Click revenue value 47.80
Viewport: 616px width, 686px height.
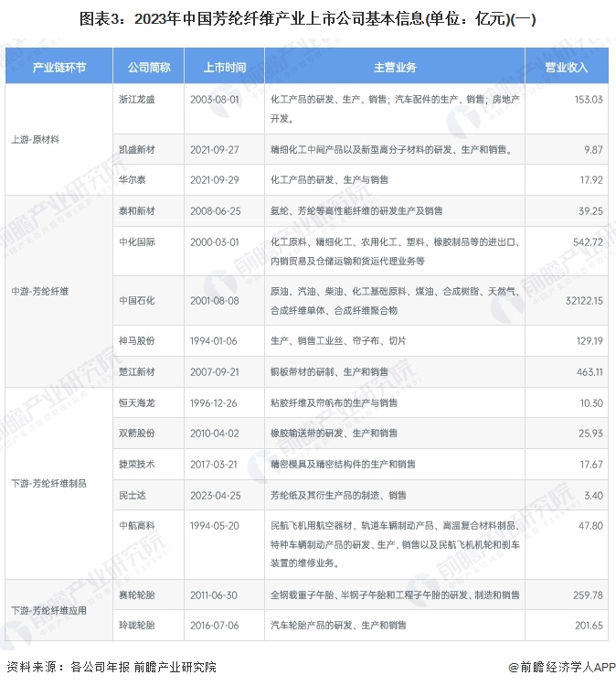coord(590,525)
